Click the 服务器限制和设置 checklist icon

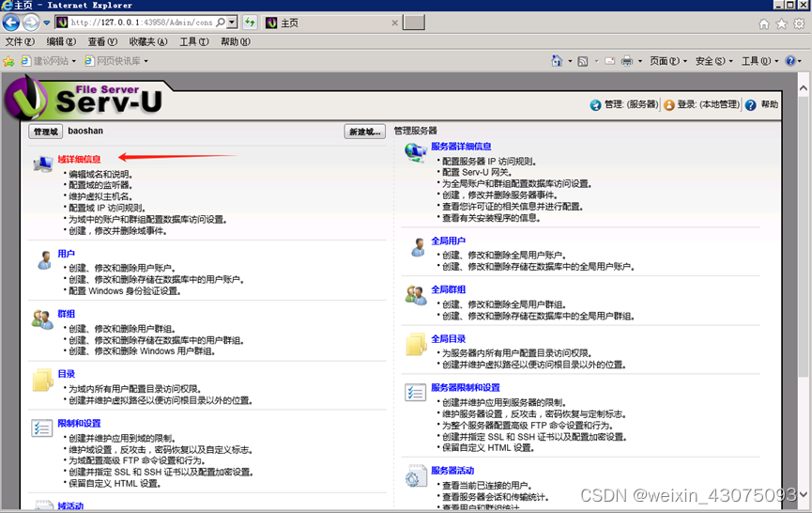(415, 393)
